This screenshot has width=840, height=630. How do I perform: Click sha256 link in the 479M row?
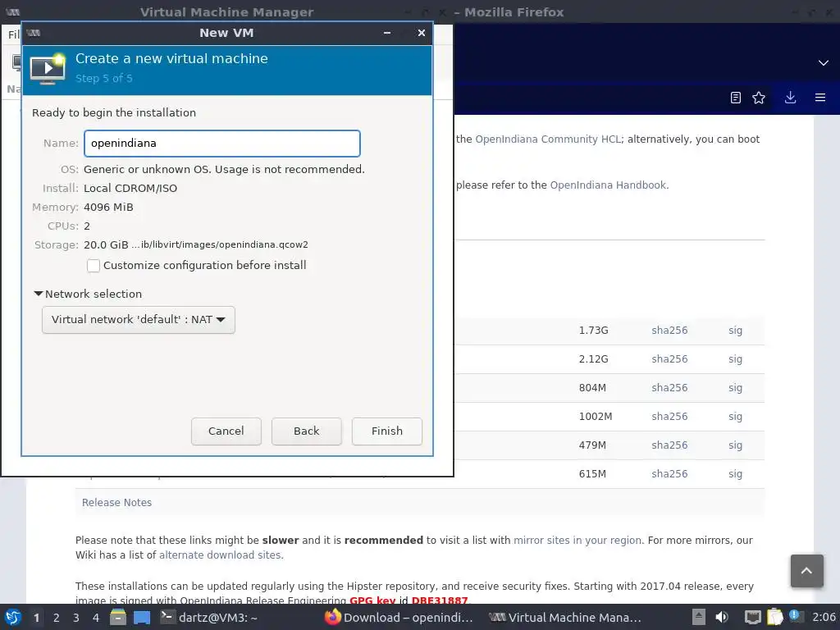[x=669, y=445]
